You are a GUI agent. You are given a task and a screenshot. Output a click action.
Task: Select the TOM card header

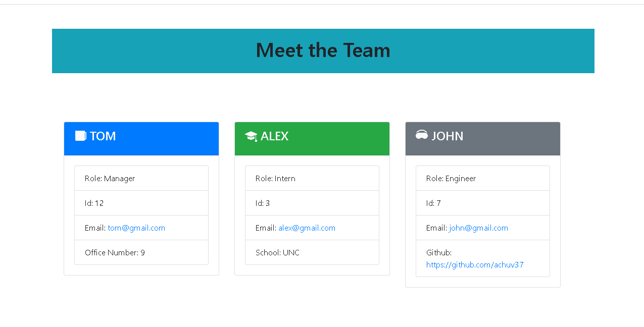point(141,138)
